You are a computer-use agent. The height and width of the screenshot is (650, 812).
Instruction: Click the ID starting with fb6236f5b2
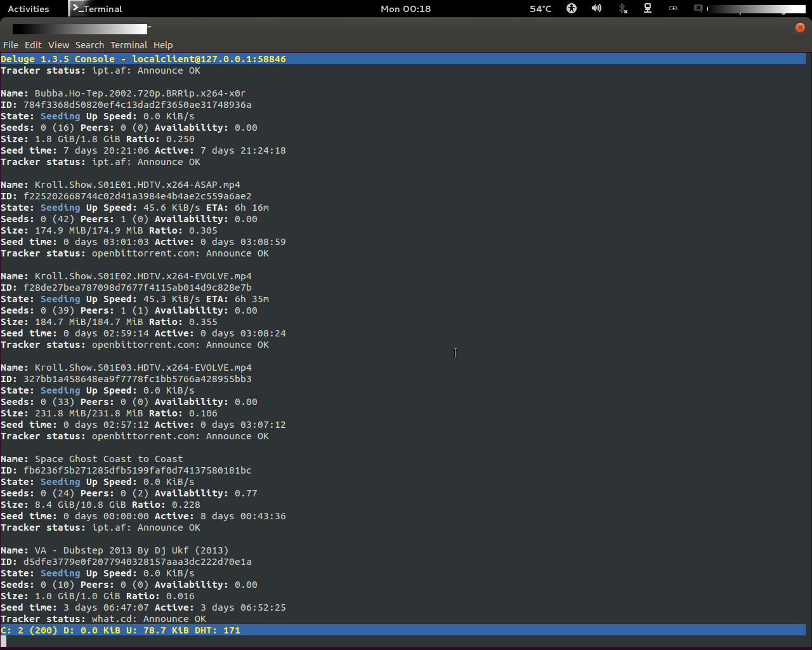(138, 470)
